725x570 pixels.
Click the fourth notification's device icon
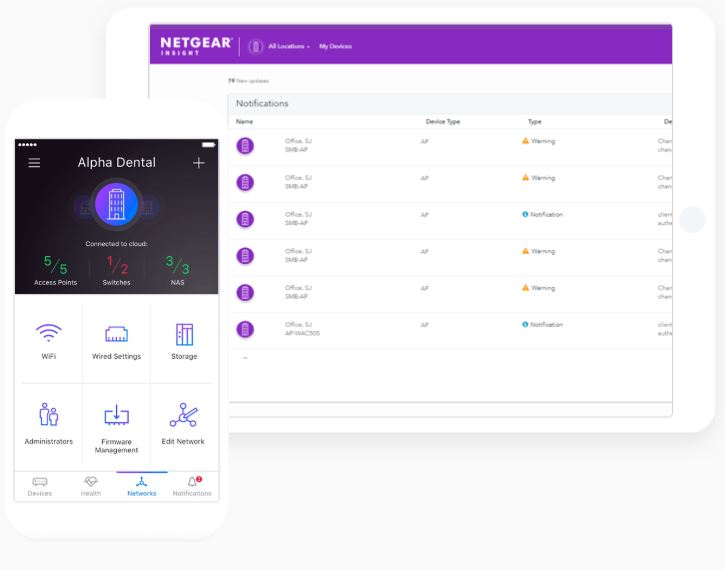click(245, 256)
